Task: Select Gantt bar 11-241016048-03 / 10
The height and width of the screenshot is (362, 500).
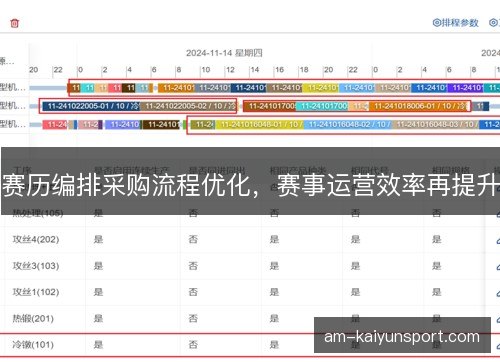Action: coord(436,124)
